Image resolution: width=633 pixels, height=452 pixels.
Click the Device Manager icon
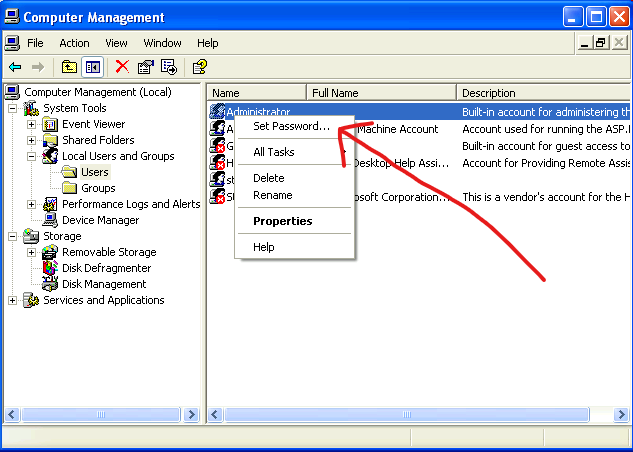pos(50,220)
